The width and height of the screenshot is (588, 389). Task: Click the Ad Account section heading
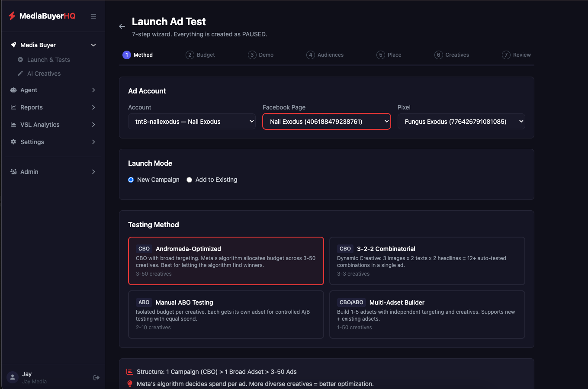tap(147, 91)
